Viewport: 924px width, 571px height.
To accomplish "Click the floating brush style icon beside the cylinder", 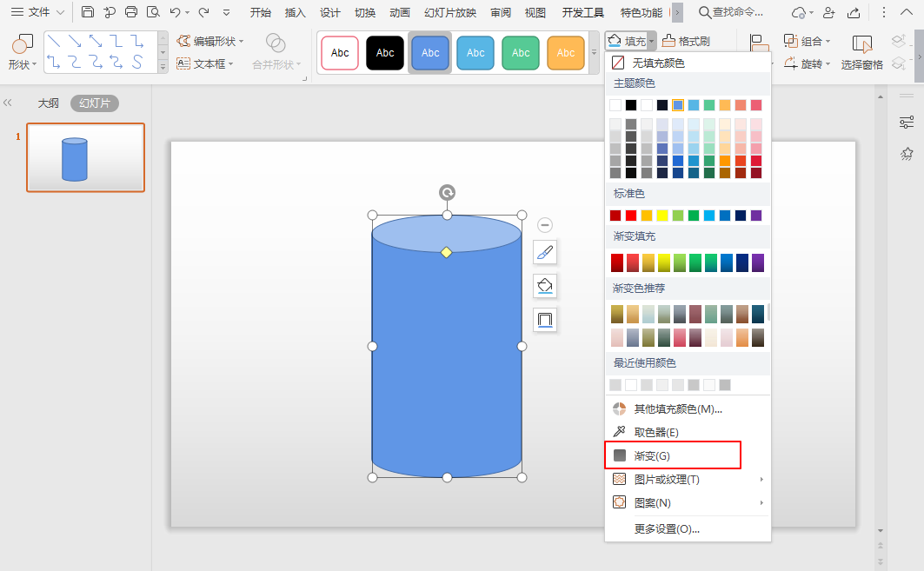I will (545, 253).
